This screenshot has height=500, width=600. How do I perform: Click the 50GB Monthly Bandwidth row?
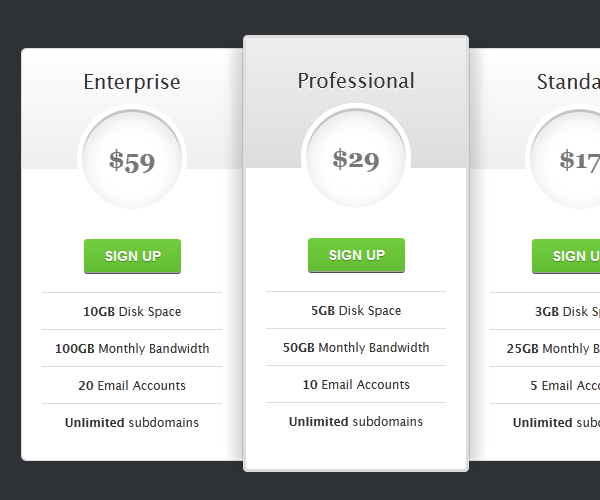click(x=356, y=347)
